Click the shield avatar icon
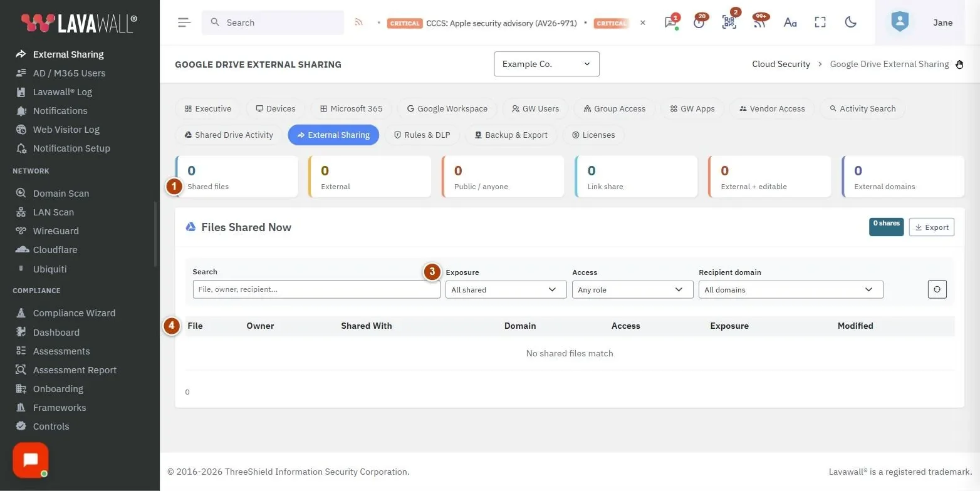The height and width of the screenshot is (491, 980). (900, 23)
